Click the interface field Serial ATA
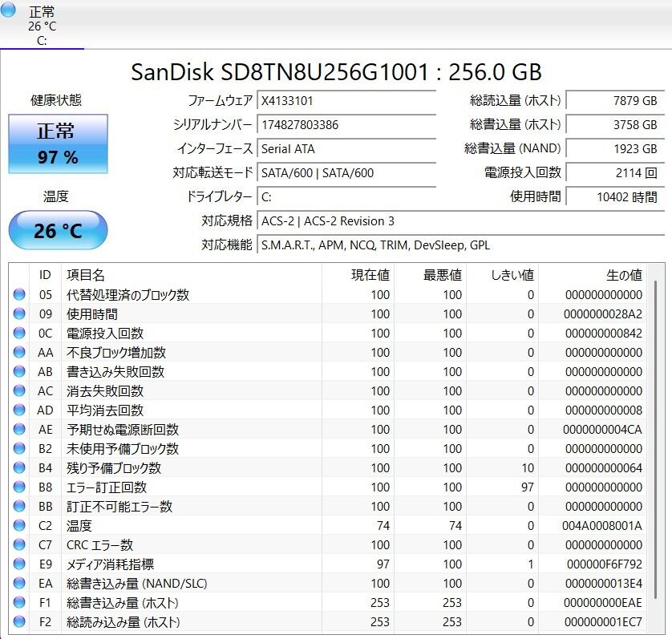The image size is (672, 639). click(346, 148)
